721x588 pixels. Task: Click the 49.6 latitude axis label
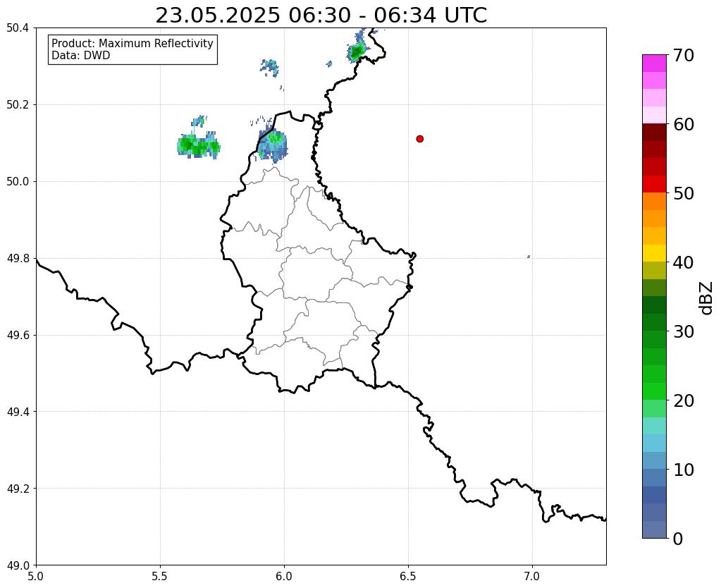coord(18,336)
